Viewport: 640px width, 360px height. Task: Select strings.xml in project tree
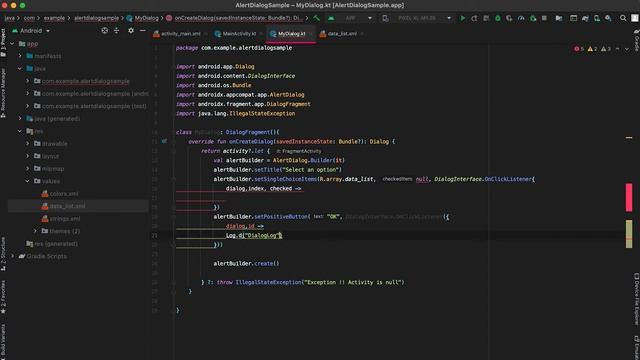65,218
